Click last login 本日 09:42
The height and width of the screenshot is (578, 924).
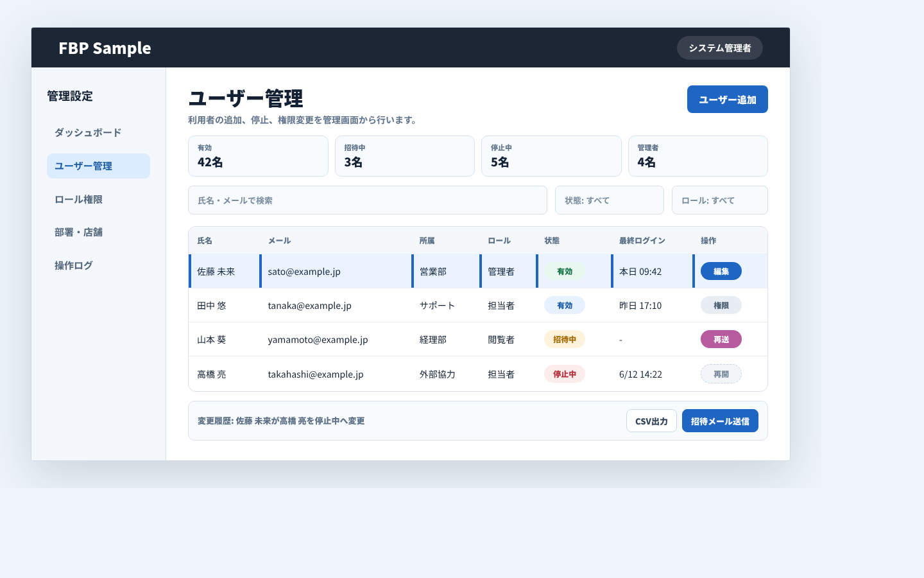click(640, 272)
